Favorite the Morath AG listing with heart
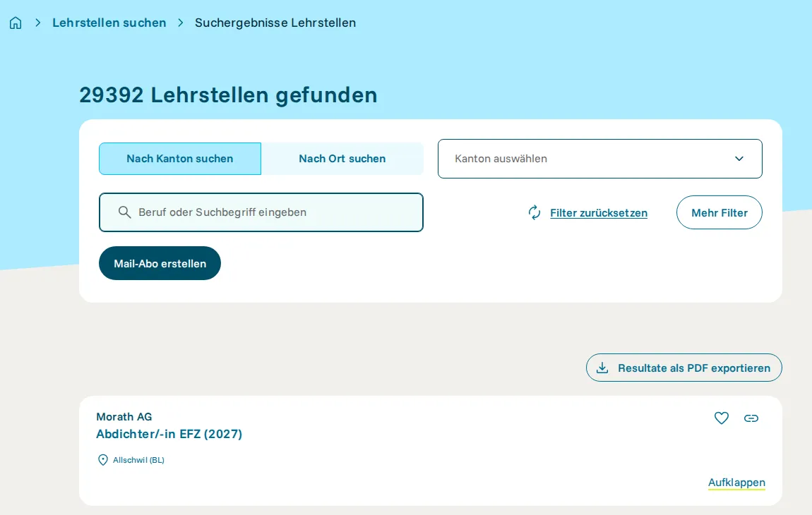Viewport: 812px width, 515px height. pyautogui.click(x=722, y=418)
